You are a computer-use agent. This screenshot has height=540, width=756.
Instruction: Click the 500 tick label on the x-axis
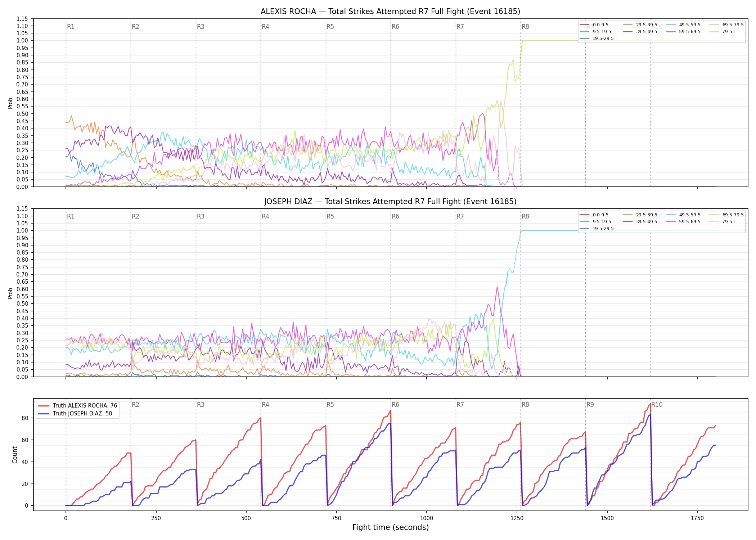(x=246, y=518)
